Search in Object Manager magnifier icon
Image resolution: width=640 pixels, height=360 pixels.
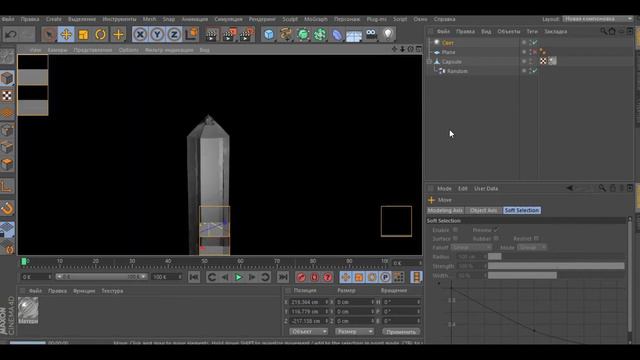(603, 31)
